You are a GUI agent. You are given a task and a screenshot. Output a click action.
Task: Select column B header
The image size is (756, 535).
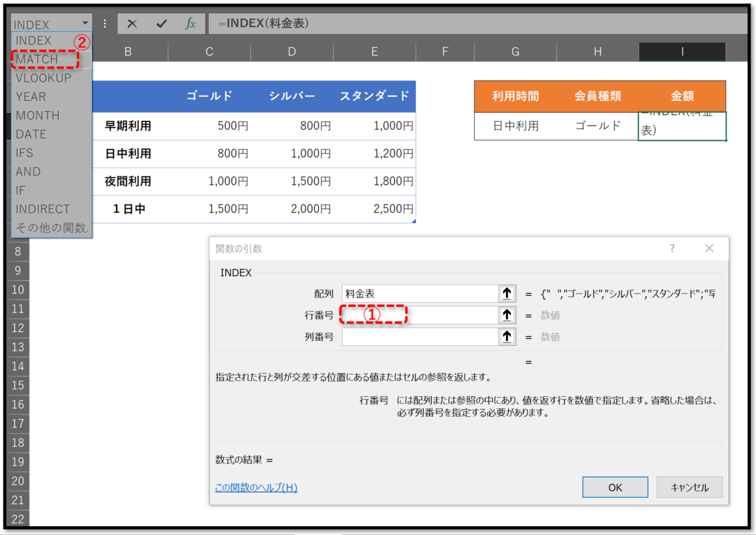[x=128, y=52]
